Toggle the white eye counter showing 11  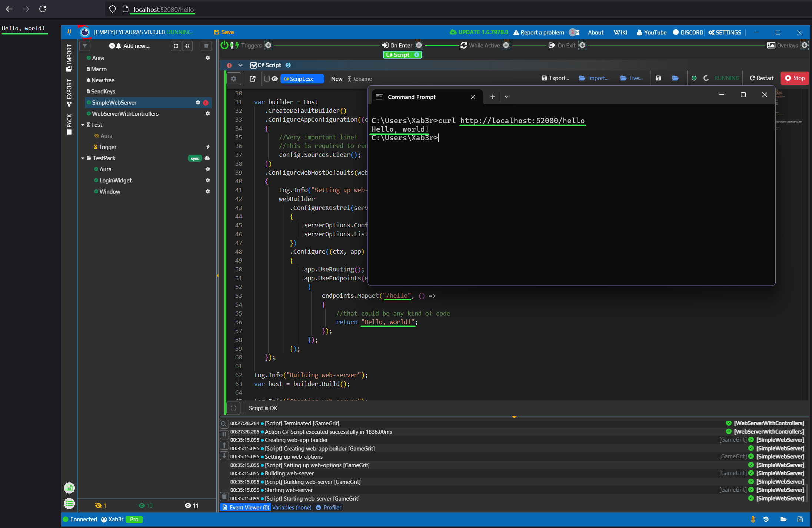click(x=192, y=505)
